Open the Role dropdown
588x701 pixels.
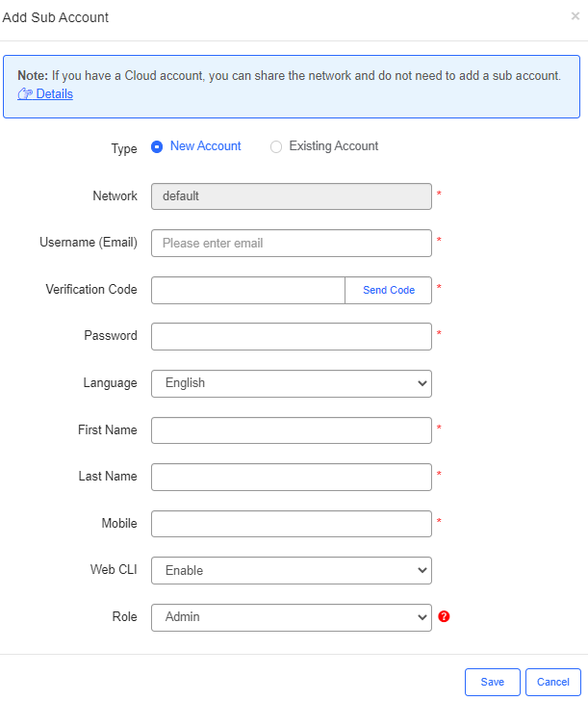tap(291, 616)
